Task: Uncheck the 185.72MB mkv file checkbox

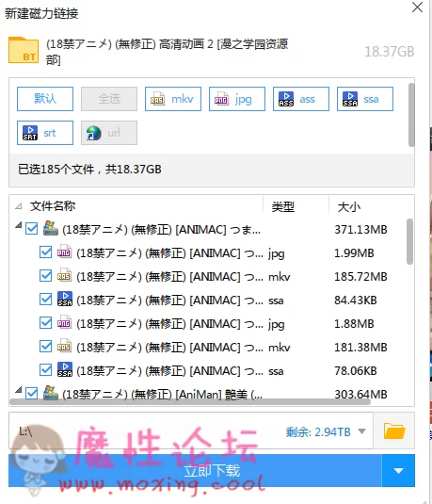Action: (x=45, y=276)
